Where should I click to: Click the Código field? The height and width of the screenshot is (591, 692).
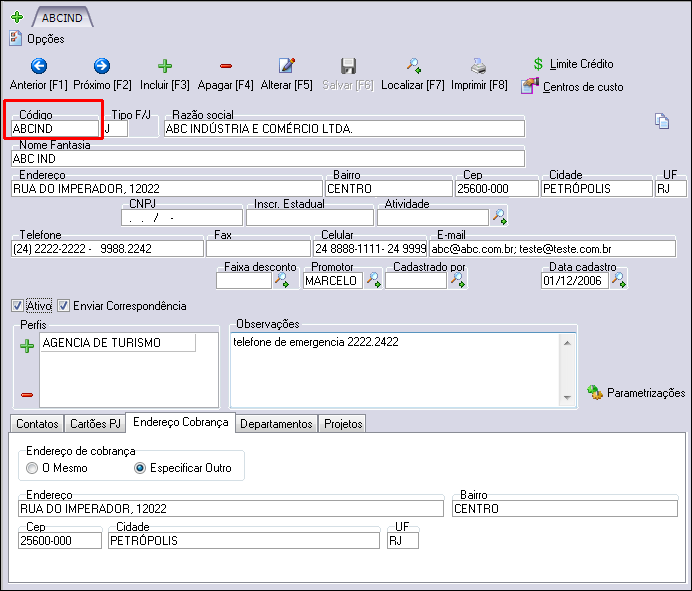tap(54, 128)
